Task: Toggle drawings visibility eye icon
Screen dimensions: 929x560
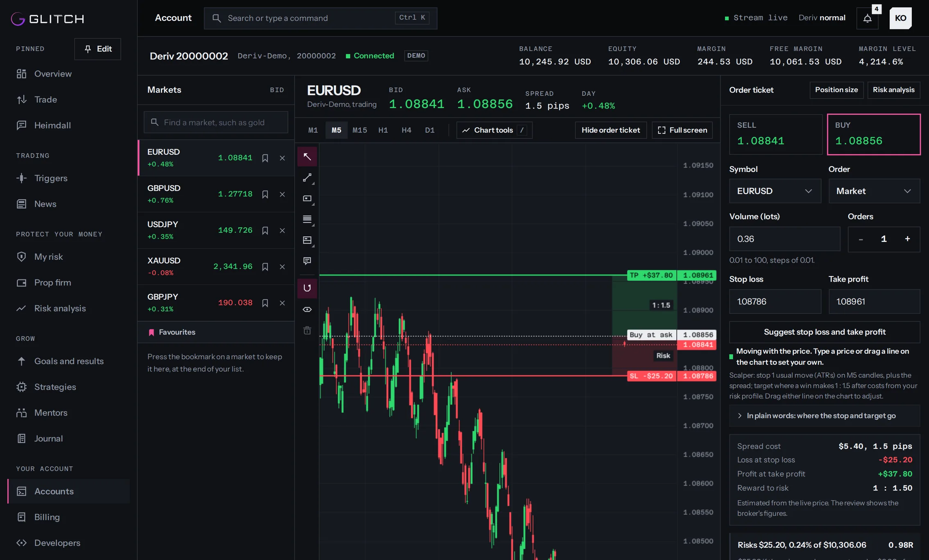Action: [x=307, y=309]
